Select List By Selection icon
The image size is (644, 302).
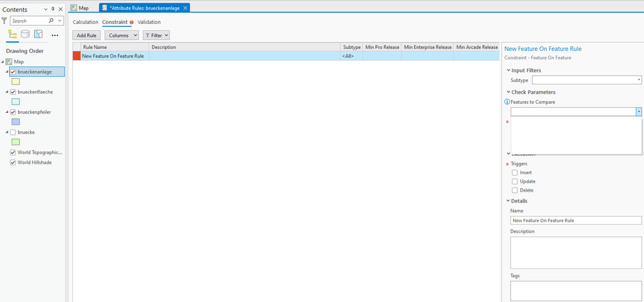pyautogui.click(x=38, y=34)
